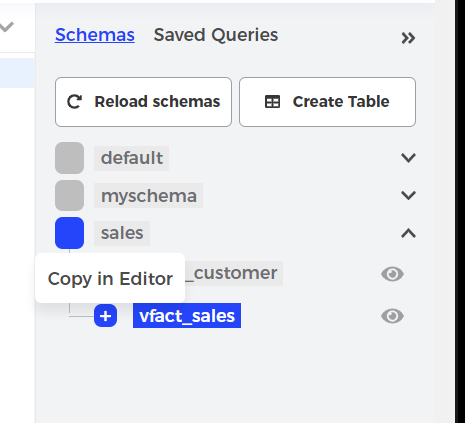Click the table grid icon in Create Table

click(x=272, y=102)
